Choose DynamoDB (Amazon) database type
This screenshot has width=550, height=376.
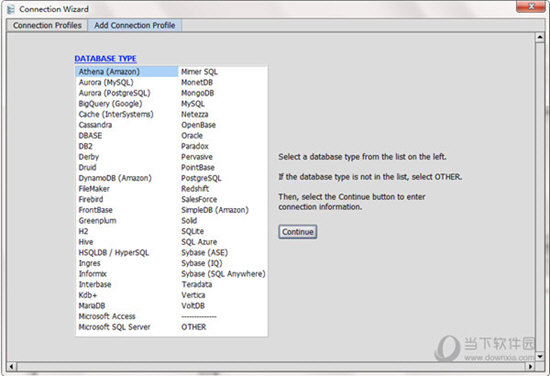[x=115, y=178]
